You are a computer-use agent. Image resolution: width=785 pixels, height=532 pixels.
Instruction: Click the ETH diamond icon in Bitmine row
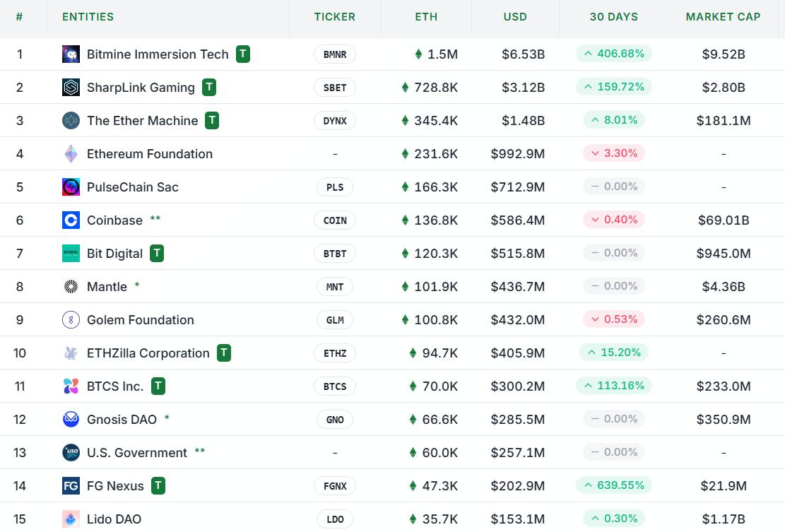418,54
